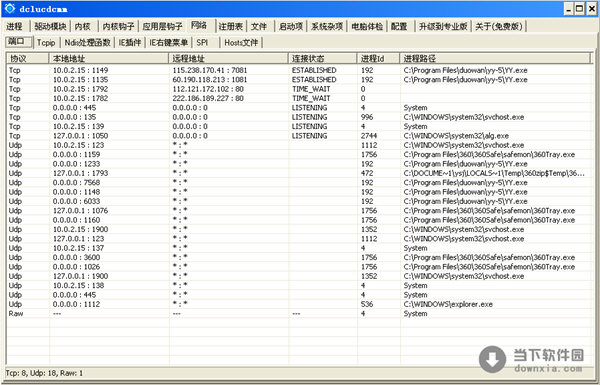Select row with local address 0.0.0.0 : 1148
Viewport: 600px width, 385px height.
(x=300, y=192)
